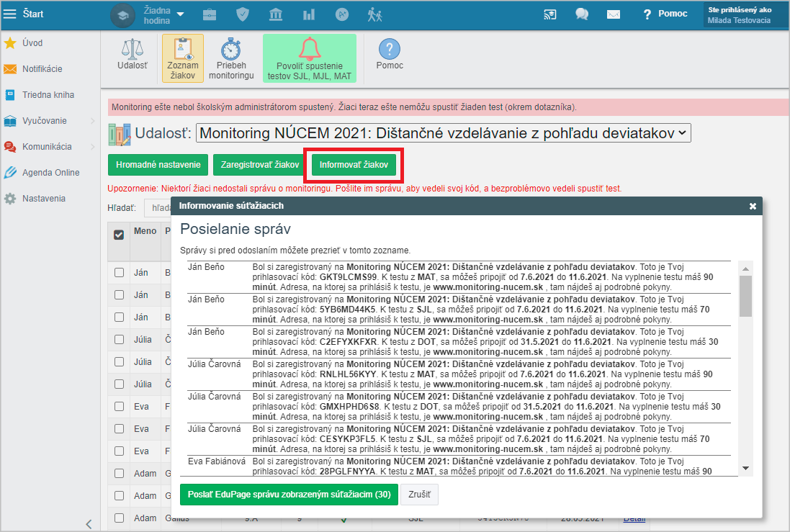Click the message list scrollbar down arrow
The width and height of the screenshot is (790, 532).
746,468
